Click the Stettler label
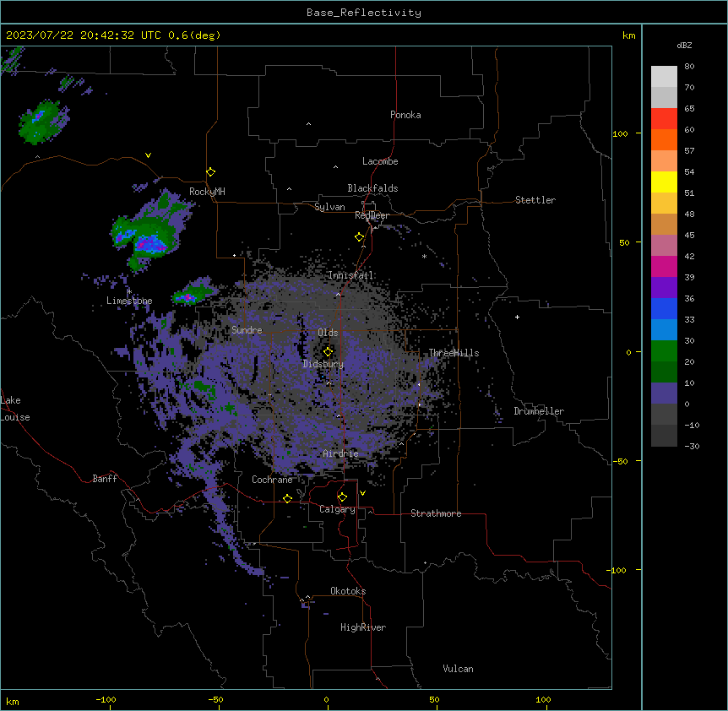 point(535,200)
